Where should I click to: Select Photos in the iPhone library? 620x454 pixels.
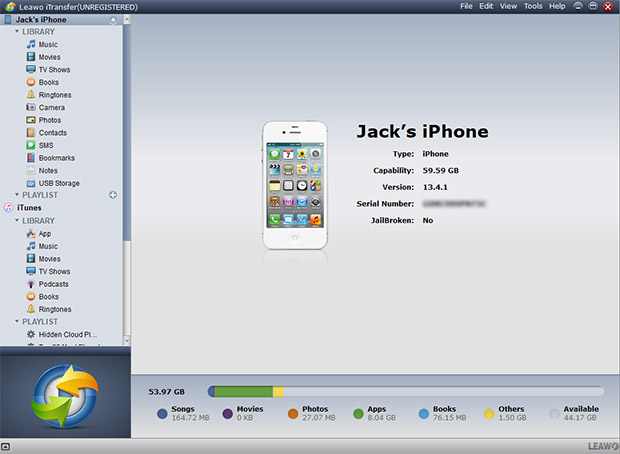coord(49,120)
